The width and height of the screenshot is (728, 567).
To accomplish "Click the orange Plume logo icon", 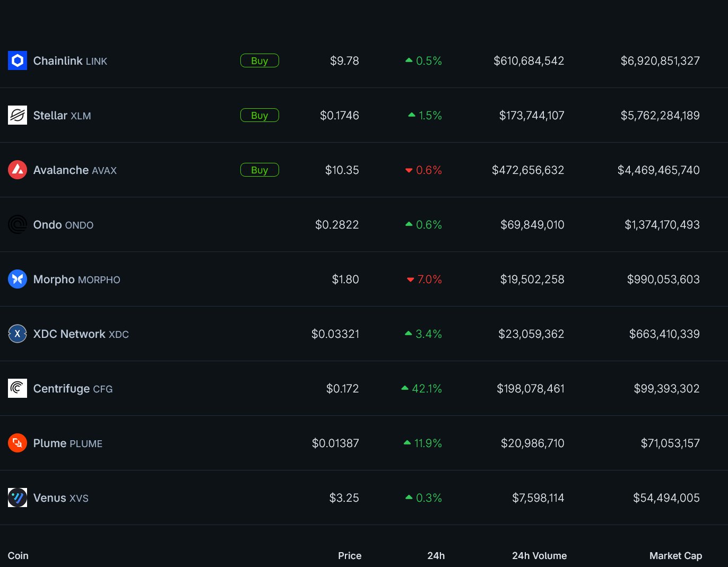I will [18, 443].
